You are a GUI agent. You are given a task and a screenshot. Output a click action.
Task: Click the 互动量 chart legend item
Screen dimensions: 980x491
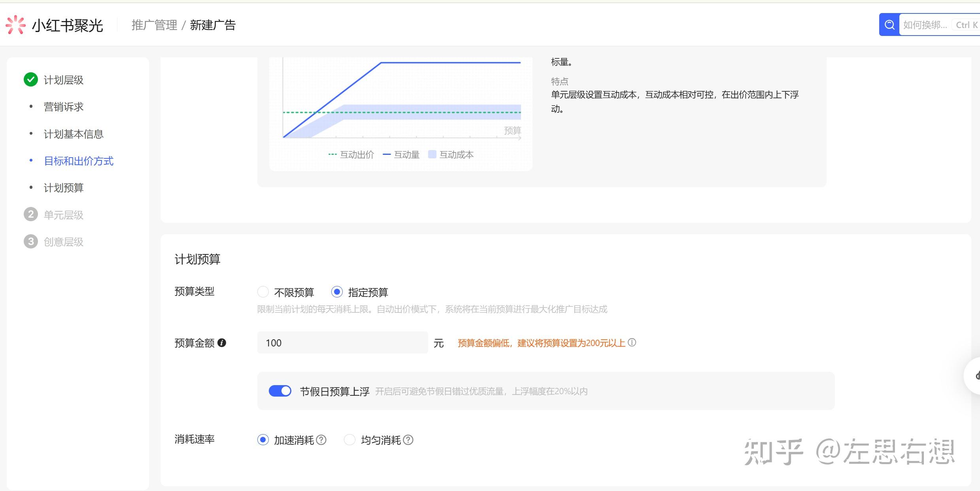(401, 154)
